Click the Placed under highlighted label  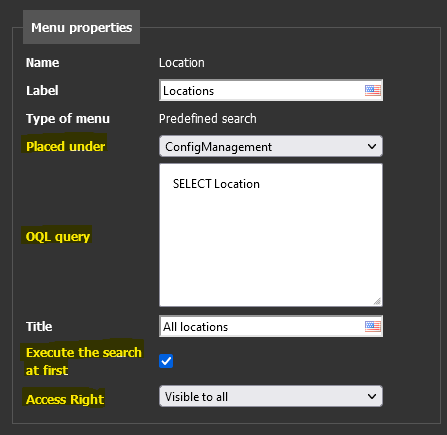(x=65, y=146)
